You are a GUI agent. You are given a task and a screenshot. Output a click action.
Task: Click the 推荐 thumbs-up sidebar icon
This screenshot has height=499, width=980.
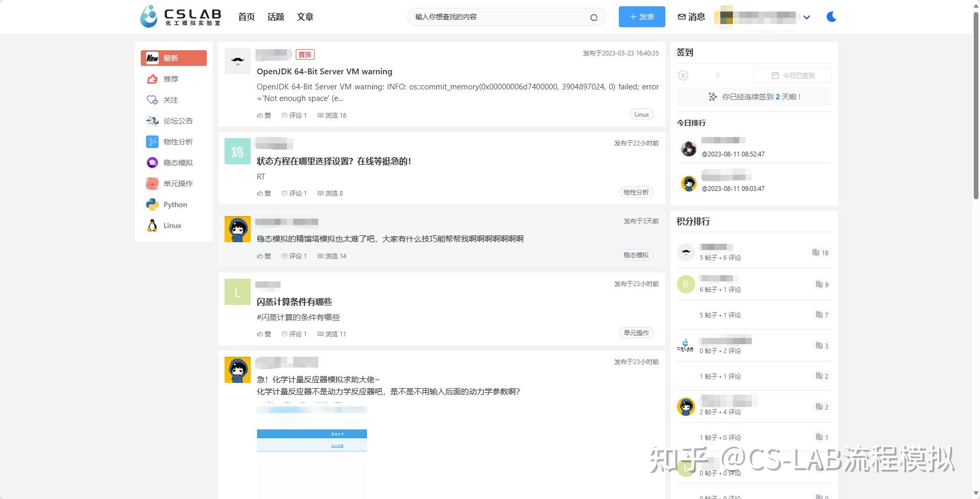[152, 79]
